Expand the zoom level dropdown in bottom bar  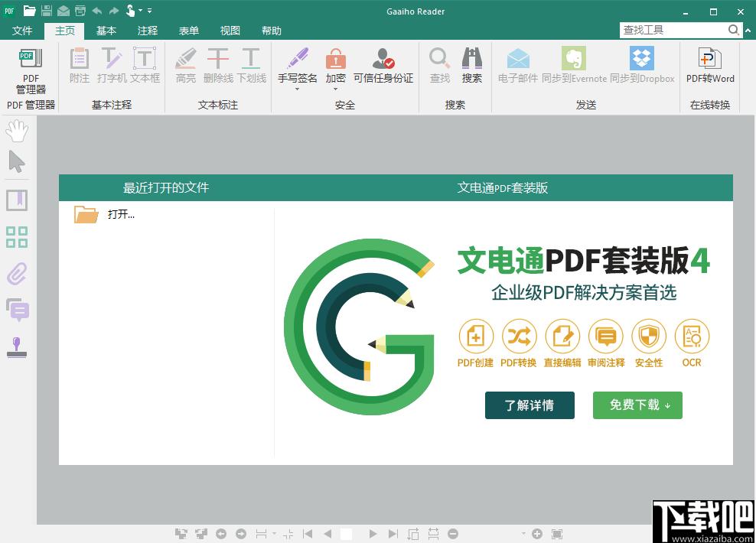(523, 533)
